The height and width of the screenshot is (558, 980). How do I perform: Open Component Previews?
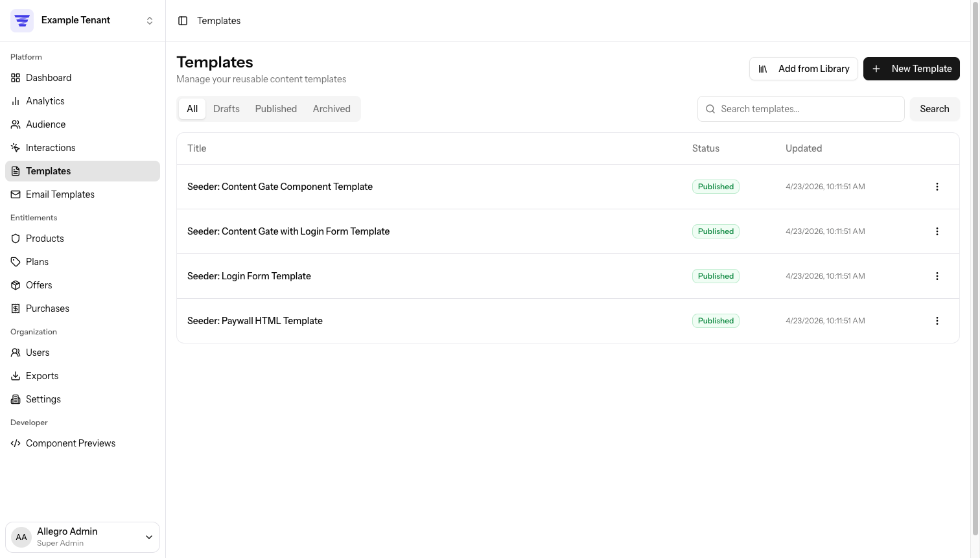coord(82,443)
